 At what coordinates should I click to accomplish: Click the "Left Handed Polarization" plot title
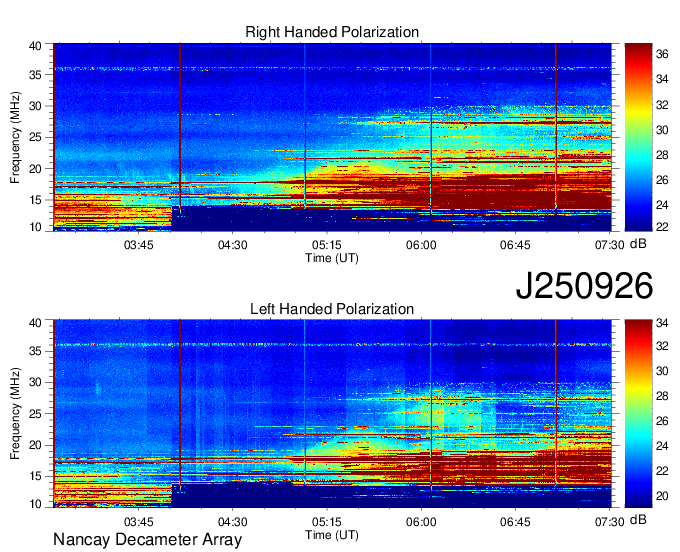(332, 309)
